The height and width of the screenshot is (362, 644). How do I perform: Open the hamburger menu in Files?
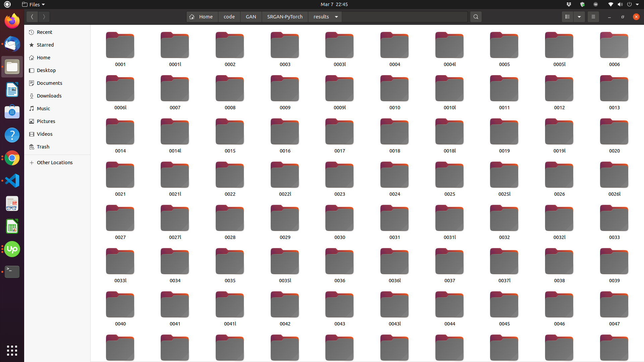click(x=593, y=16)
